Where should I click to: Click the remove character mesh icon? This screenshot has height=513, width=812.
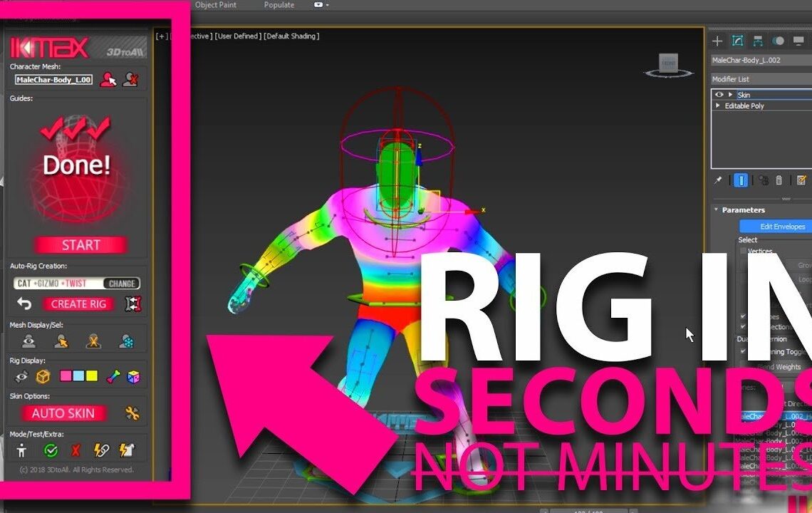pyautogui.click(x=131, y=80)
